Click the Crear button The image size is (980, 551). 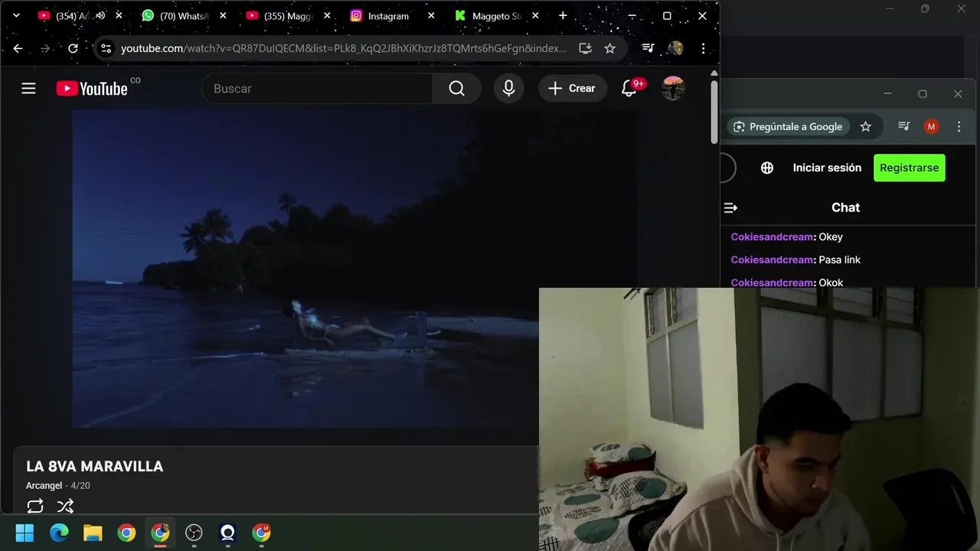click(572, 89)
